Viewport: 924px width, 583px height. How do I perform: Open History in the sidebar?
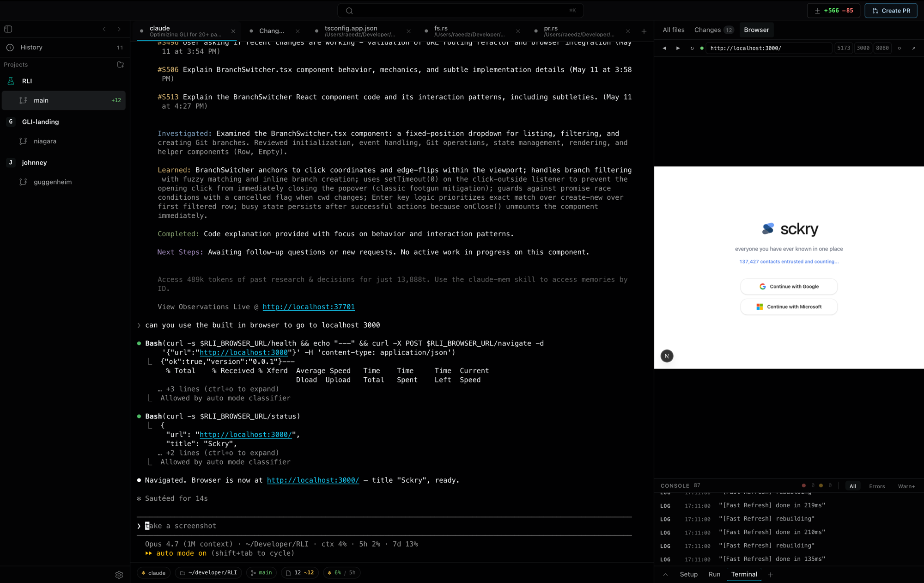click(65, 47)
